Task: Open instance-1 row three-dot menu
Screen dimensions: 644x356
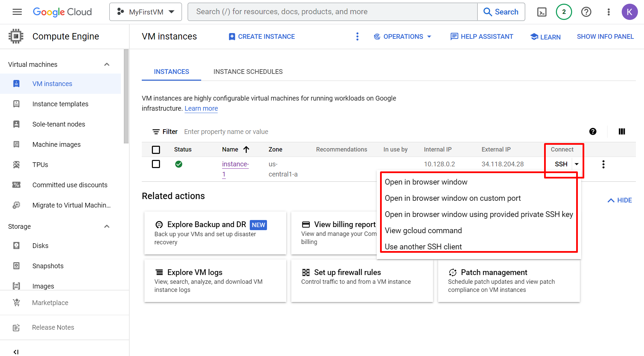Action: [603, 164]
